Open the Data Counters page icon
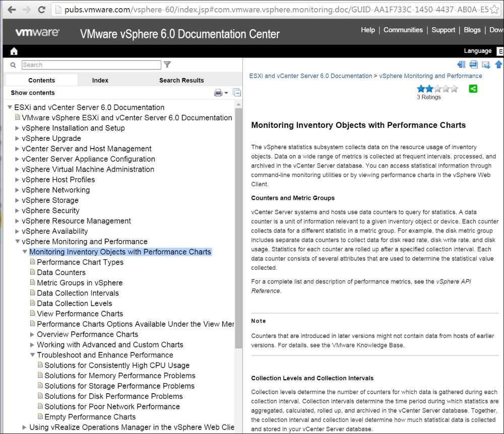 (x=32, y=272)
